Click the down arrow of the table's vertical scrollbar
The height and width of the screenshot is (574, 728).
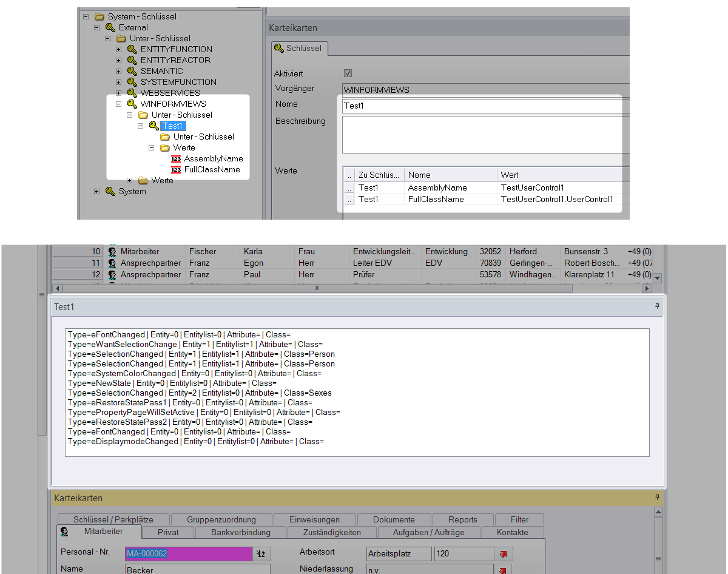[x=657, y=278]
